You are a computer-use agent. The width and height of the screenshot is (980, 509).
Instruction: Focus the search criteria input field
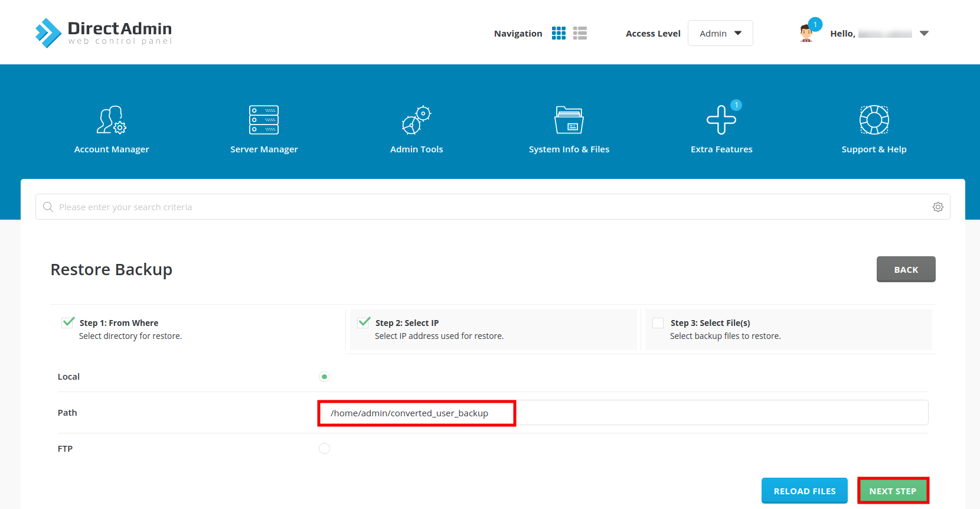point(493,207)
